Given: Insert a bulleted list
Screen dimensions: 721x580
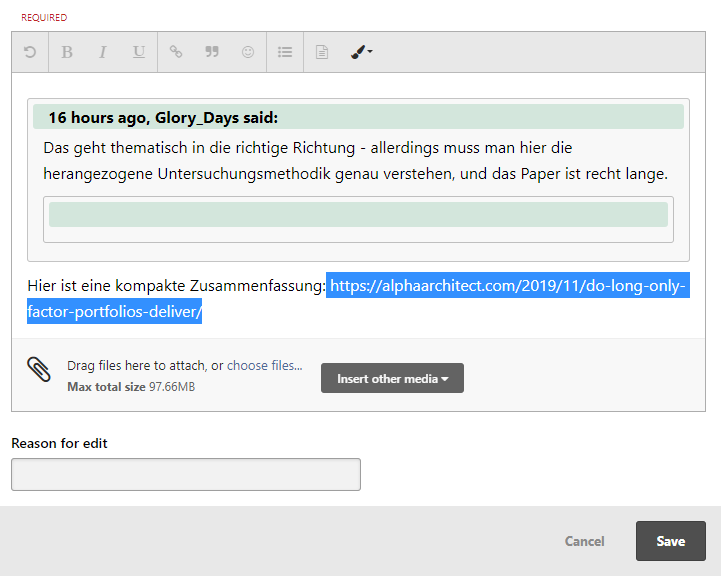Looking at the screenshot, I should point(285,52).
